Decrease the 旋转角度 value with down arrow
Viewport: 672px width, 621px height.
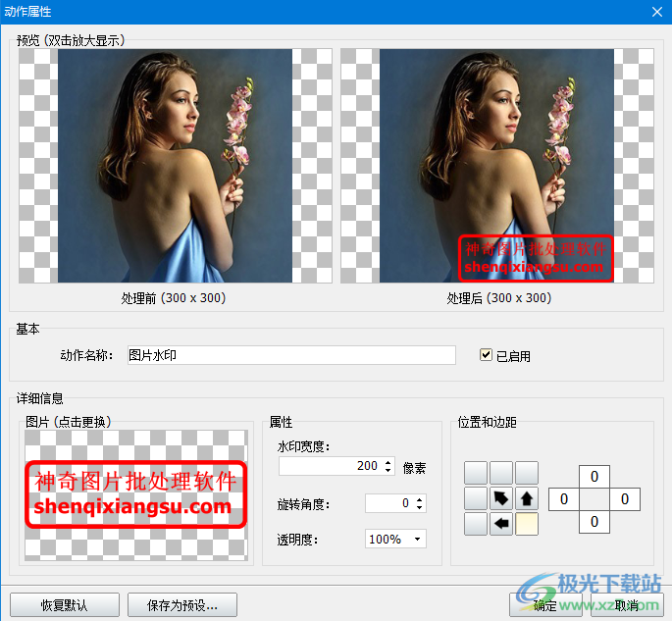tap(420, 507)
